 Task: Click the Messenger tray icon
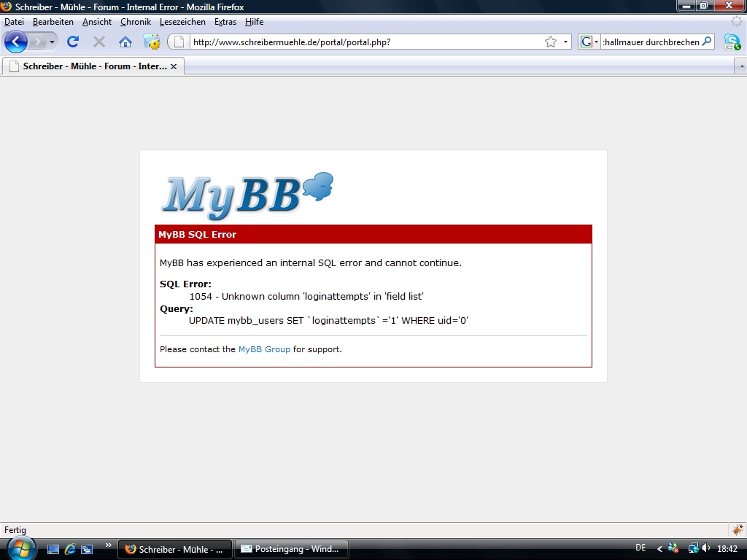point(673,548)
